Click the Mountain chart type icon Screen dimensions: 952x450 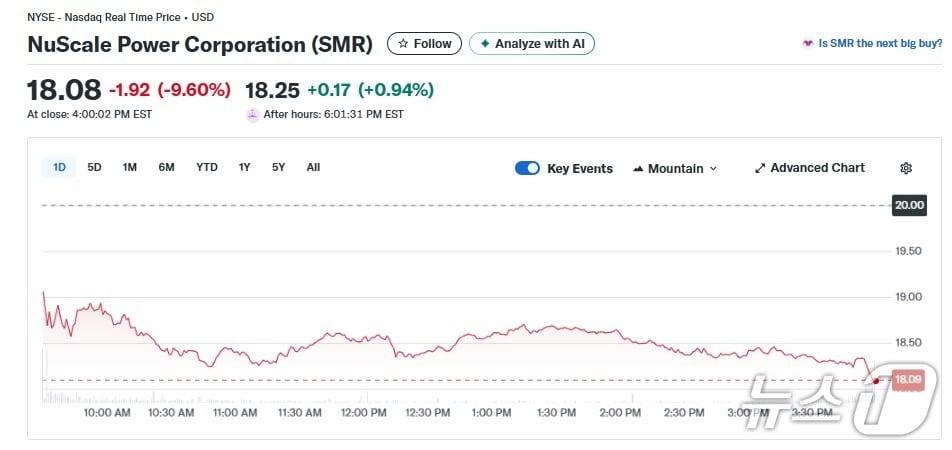tap(638, 169)
